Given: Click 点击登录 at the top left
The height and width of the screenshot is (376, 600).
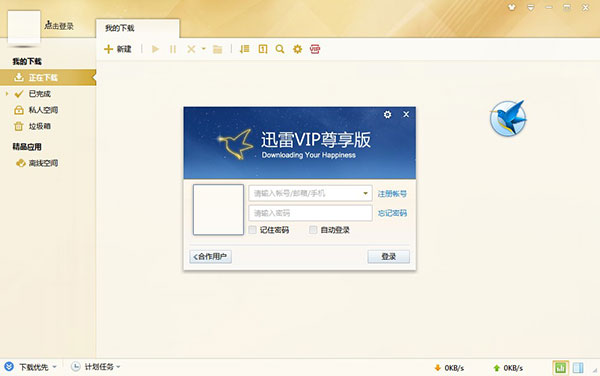Looking at the screenshot, I should pos(59,26).
